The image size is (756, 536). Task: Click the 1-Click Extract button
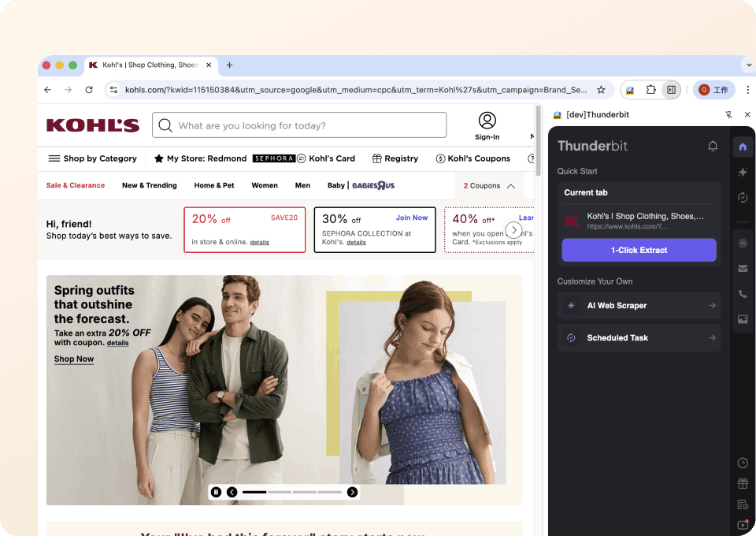639,250
